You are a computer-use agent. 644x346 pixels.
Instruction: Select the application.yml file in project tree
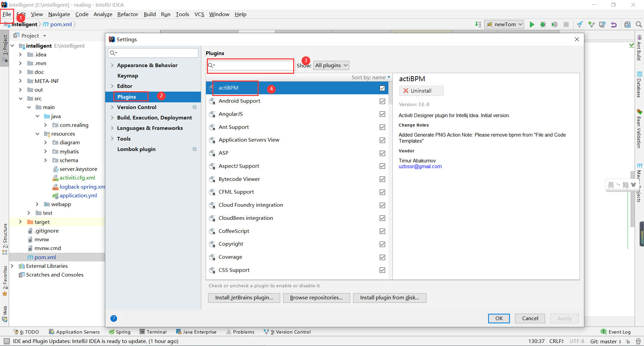(x=78, y=196)
